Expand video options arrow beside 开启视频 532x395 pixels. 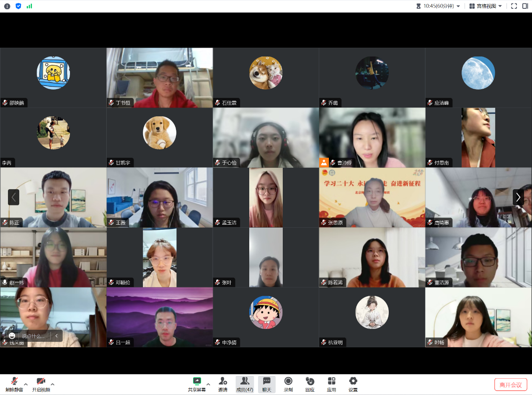[53, 384]
